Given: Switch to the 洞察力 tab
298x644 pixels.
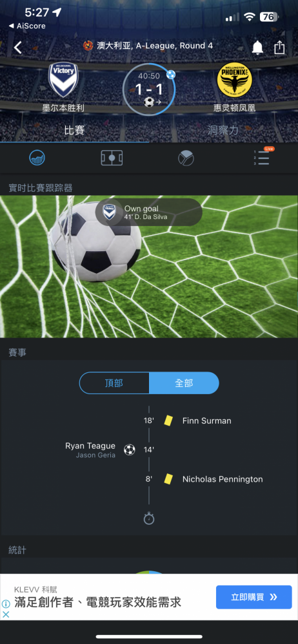Looking at the screenshot, I should 223,131.
